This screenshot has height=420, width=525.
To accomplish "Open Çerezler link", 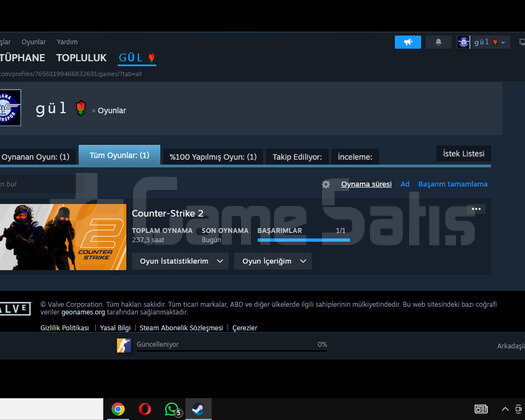I will 245,328.
